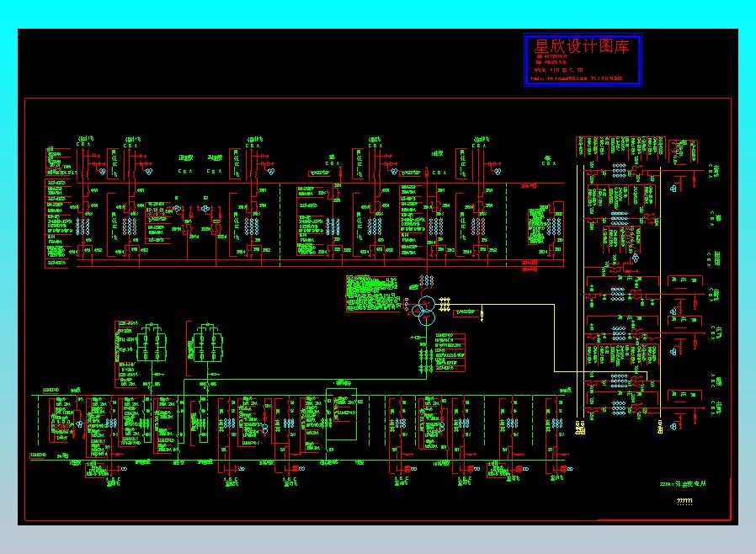Select the 220kV drawing title text at the bottom right
This screenshot has width=756, height=554.
click(683, 483)
